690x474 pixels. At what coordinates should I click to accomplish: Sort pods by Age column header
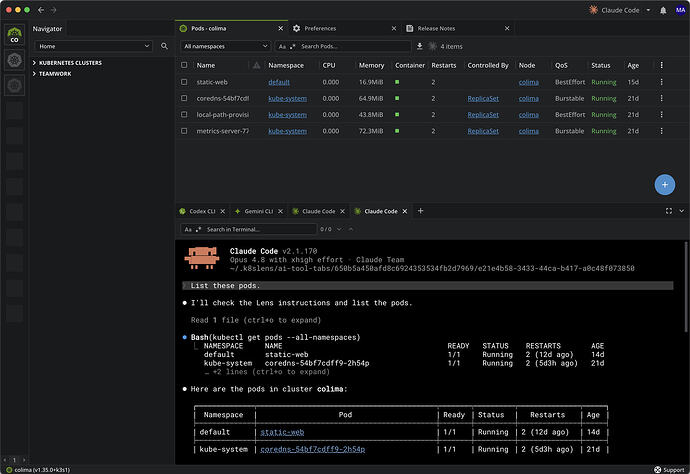pyautogui.click(x=633, y=65)
